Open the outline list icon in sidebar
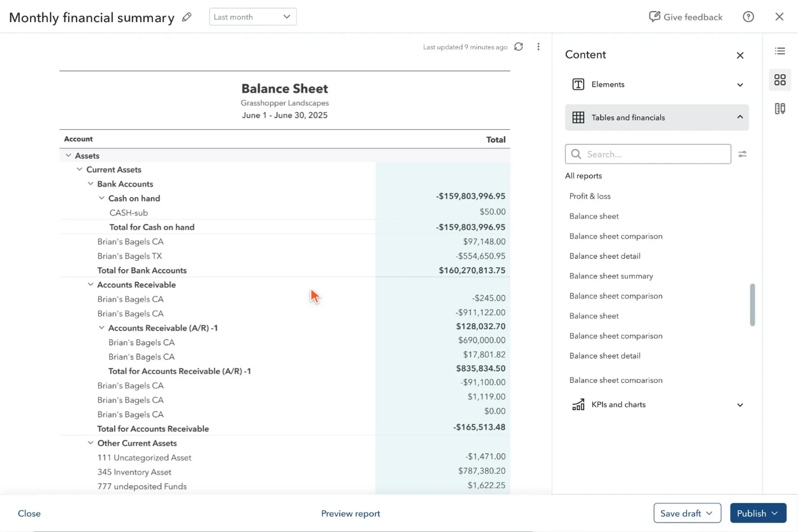 (780, 51)
